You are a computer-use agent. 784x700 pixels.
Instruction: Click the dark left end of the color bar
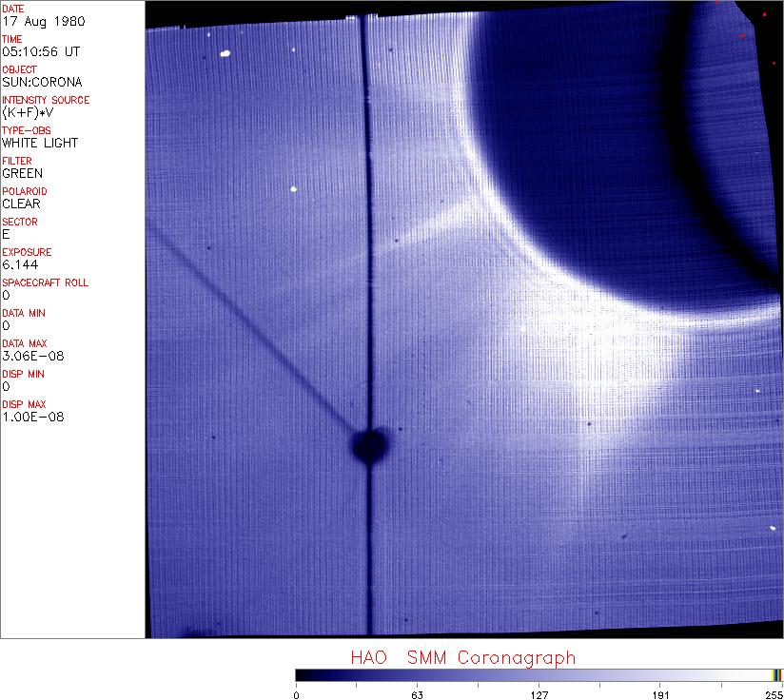coord(303,674)
